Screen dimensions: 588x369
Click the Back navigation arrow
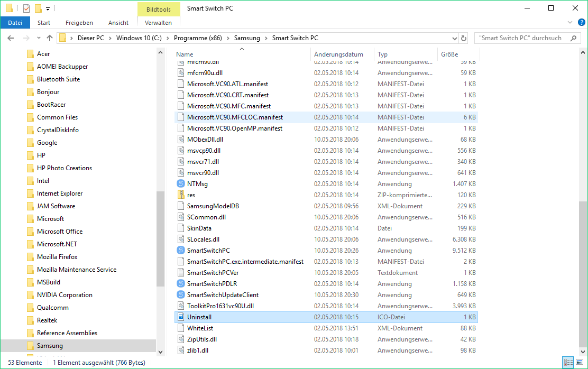click(11, 38)
